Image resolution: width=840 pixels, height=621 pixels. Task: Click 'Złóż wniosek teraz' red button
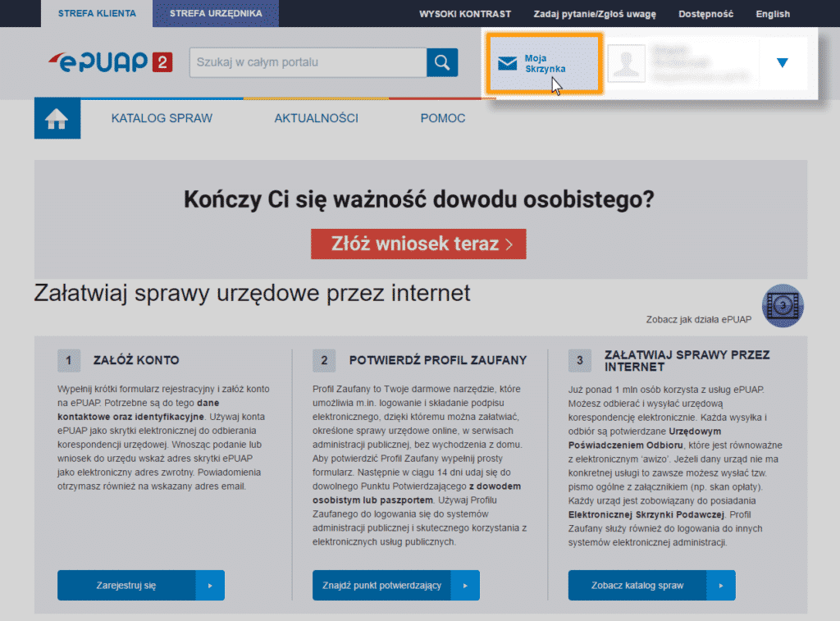[418, 244]
